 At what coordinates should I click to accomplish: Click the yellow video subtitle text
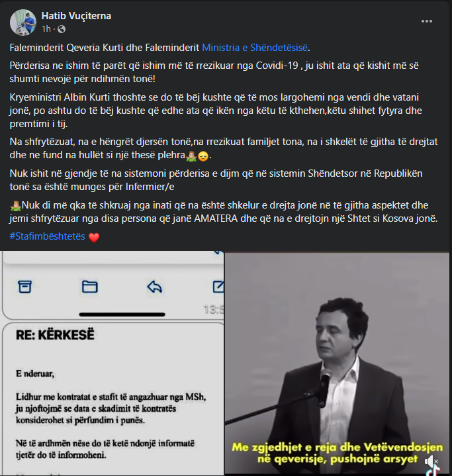pyautogui.click(x=338, y=453)
